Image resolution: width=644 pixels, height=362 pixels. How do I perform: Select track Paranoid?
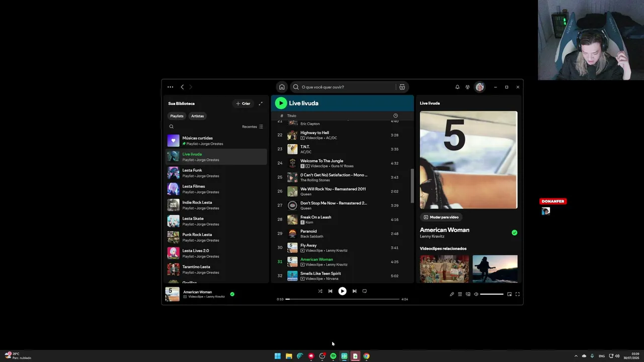[x=342, y=234]
